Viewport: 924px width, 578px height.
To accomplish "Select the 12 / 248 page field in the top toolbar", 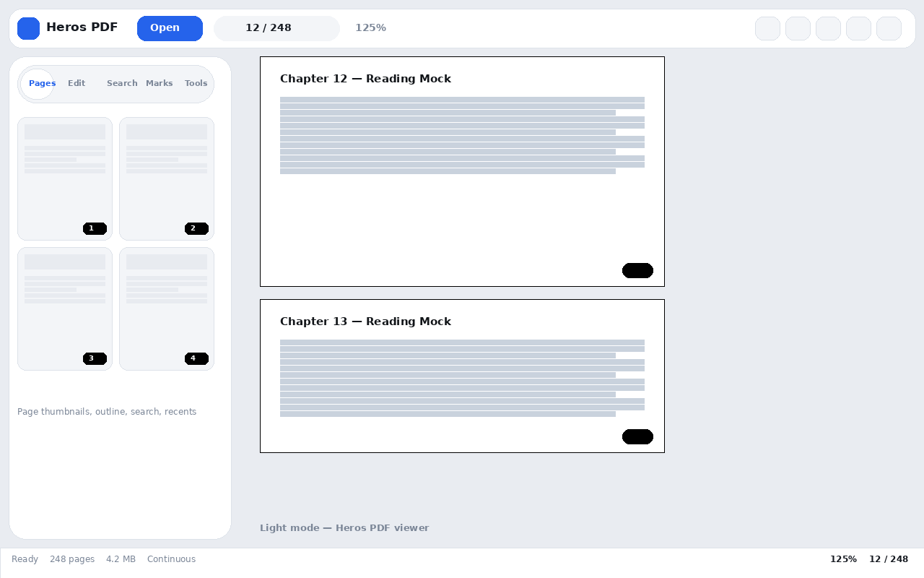I will tap(276, 28).
